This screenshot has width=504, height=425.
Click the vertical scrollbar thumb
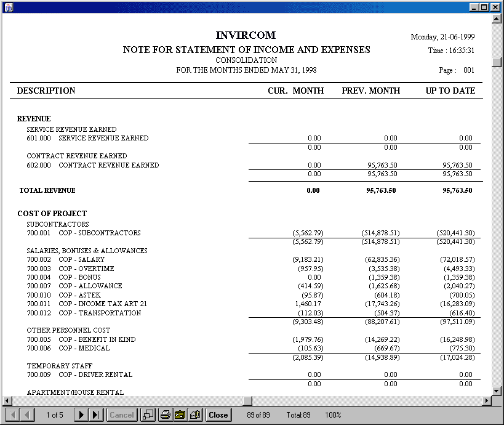coord(496,62)
